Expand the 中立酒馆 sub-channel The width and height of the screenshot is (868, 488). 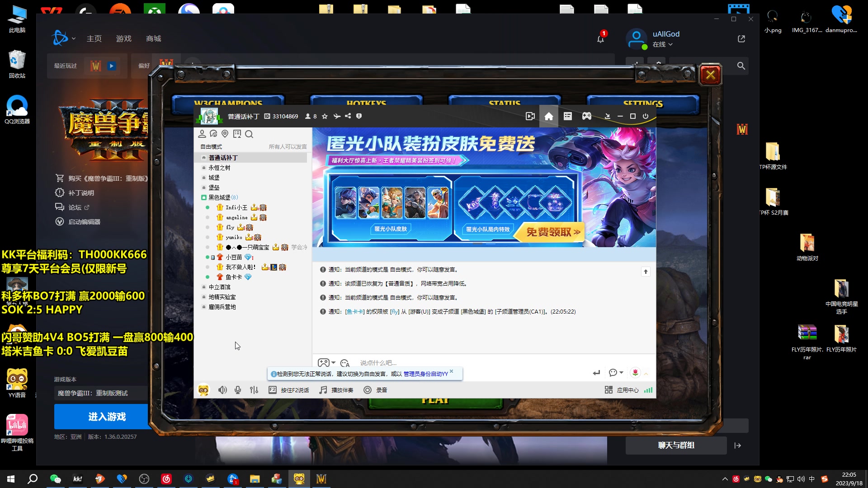coord(203,287)
